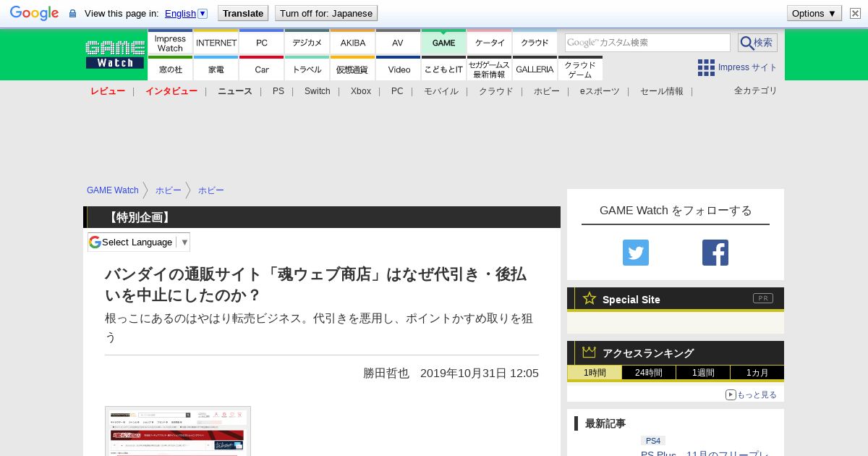
Task: Click the star icon by Special Site
Action: click(x=590, y=298)
